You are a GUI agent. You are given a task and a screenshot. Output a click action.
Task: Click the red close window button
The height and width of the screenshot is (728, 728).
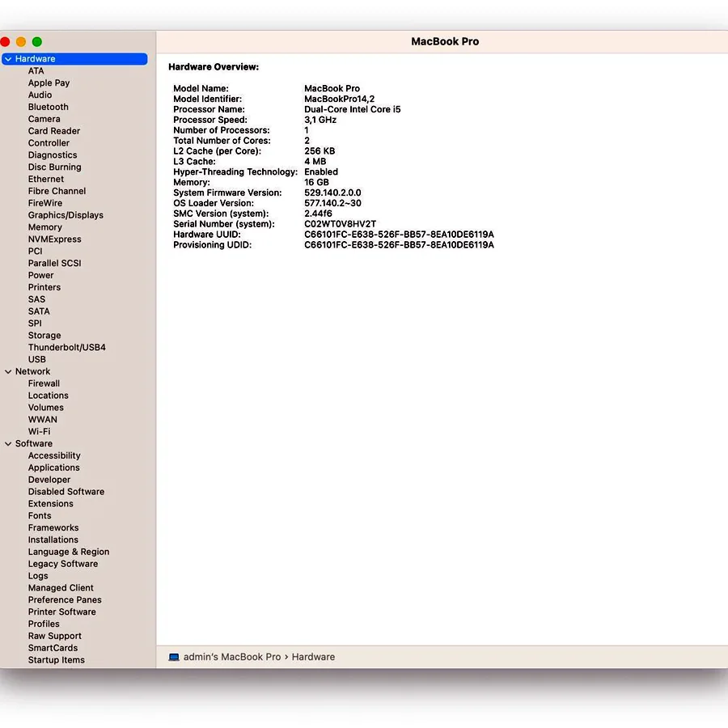tap(5, 42)
